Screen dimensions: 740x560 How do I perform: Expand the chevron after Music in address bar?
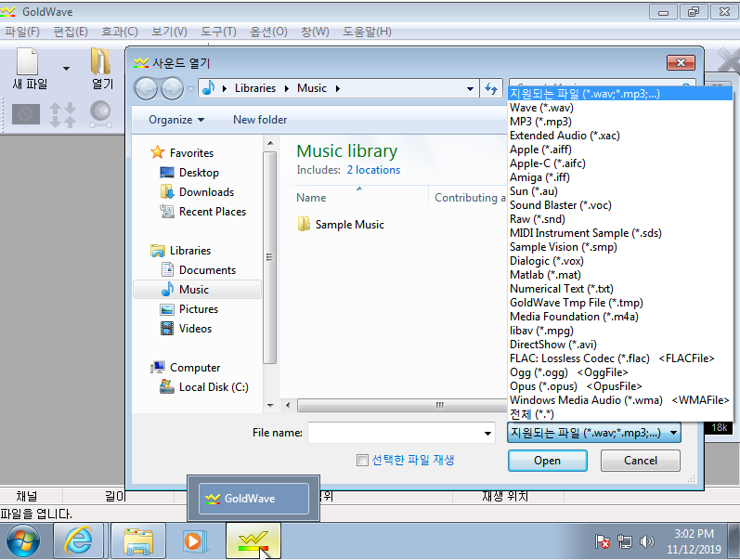tap(337, 88)
